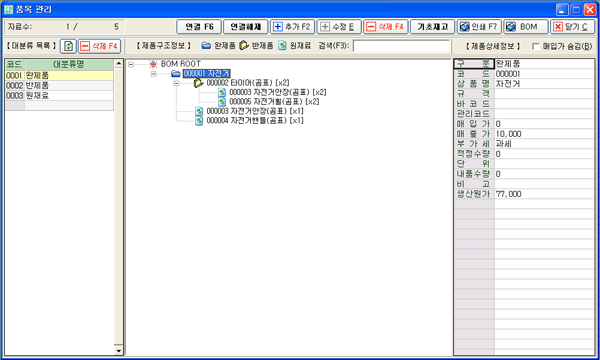Click the 연결 F6 button
The height and width of the screenshot is (360, 600).
(x=199, y=27)
